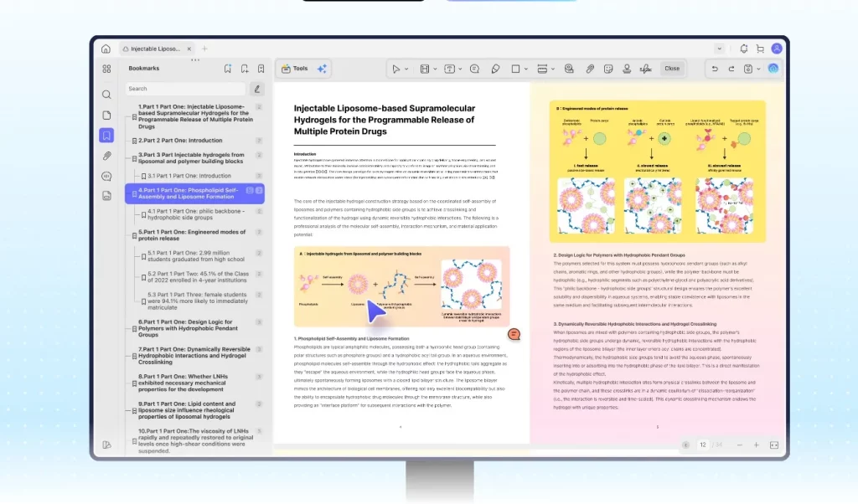
Task: Close the Injectable Liposo... tab
Action: point(189,49)
